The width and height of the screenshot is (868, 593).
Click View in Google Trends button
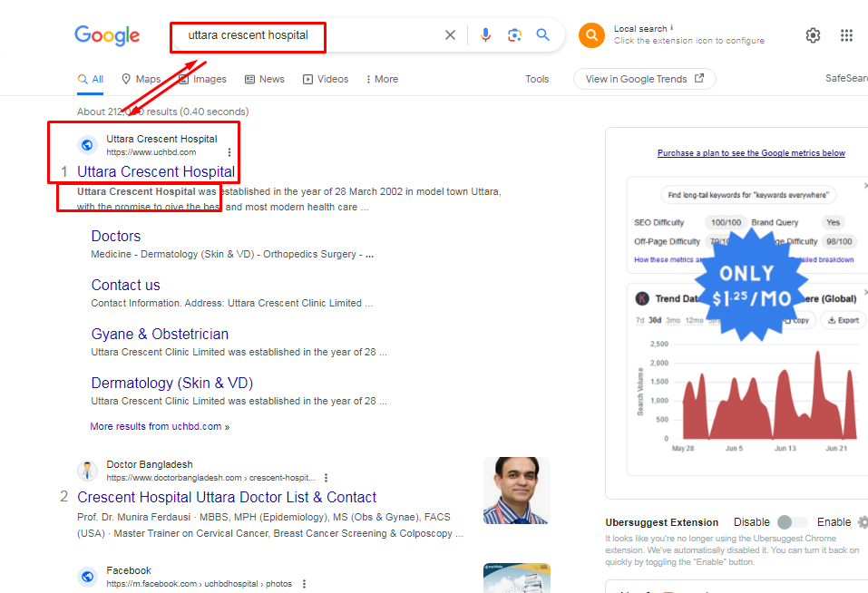pyautogui.click(x=644, y=79)
